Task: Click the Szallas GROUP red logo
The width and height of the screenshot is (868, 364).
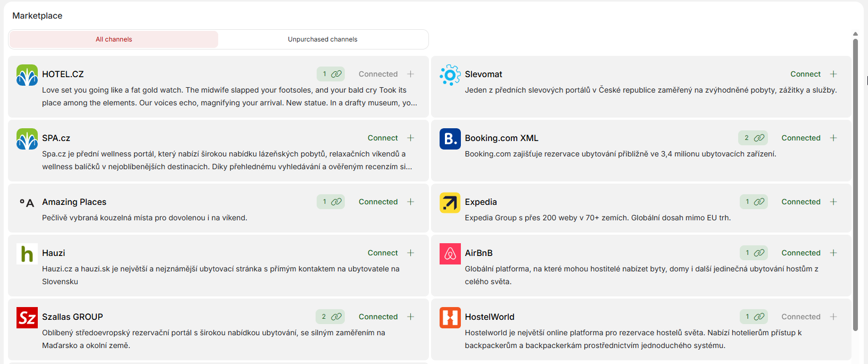Action: 27,318
